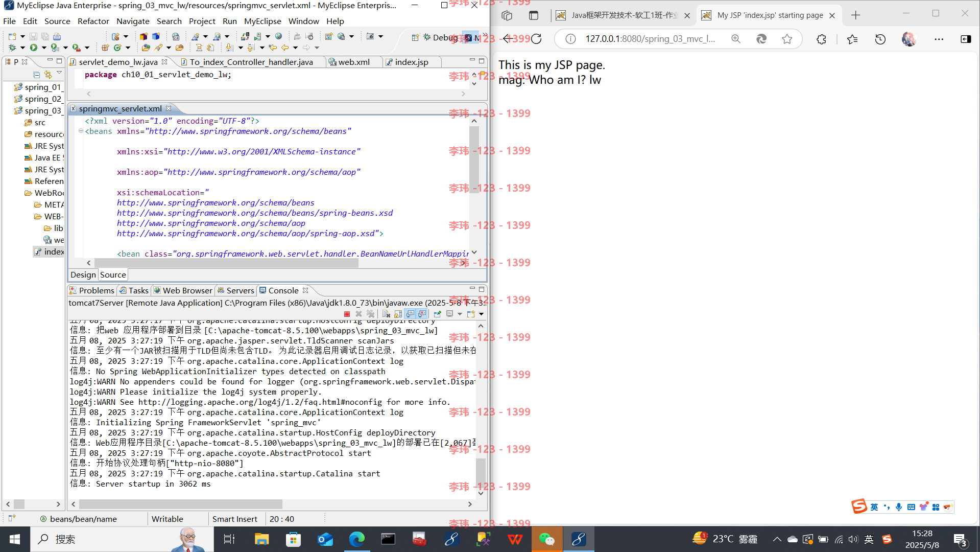980x552 pixels.
Task: Open the Edge settings and more ellipsis menu
Action: click(939, 39)
